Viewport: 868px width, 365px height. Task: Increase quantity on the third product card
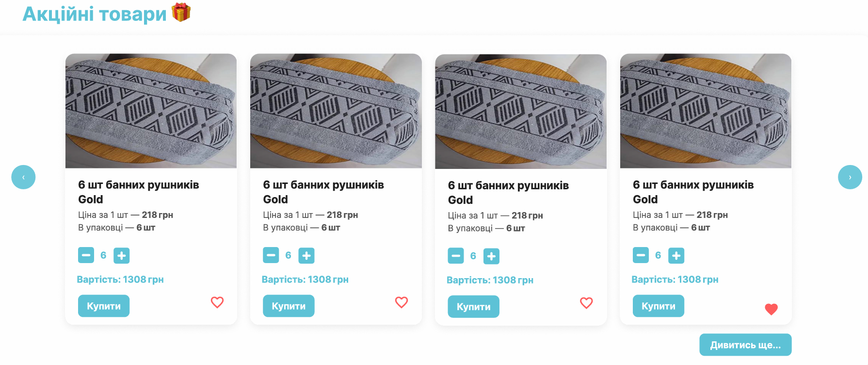(x=491, y=256)
